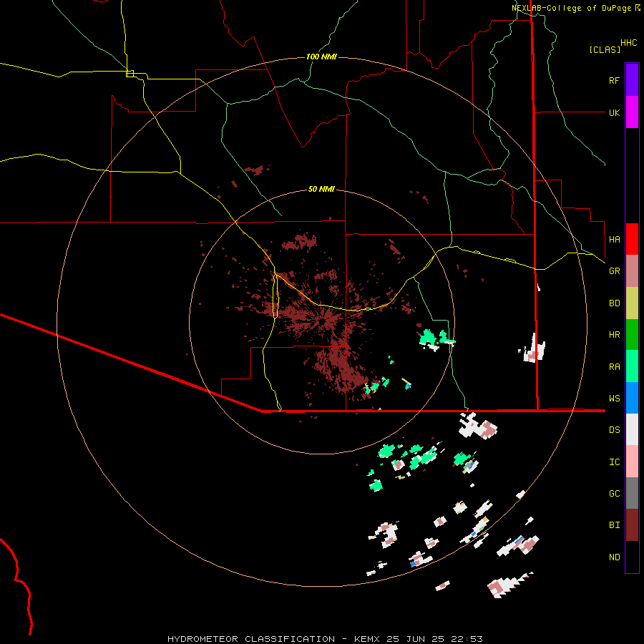This screenshot has width=644, height=644.
Task: Click the light green RA legend swatch
Action: click(632, 366)
